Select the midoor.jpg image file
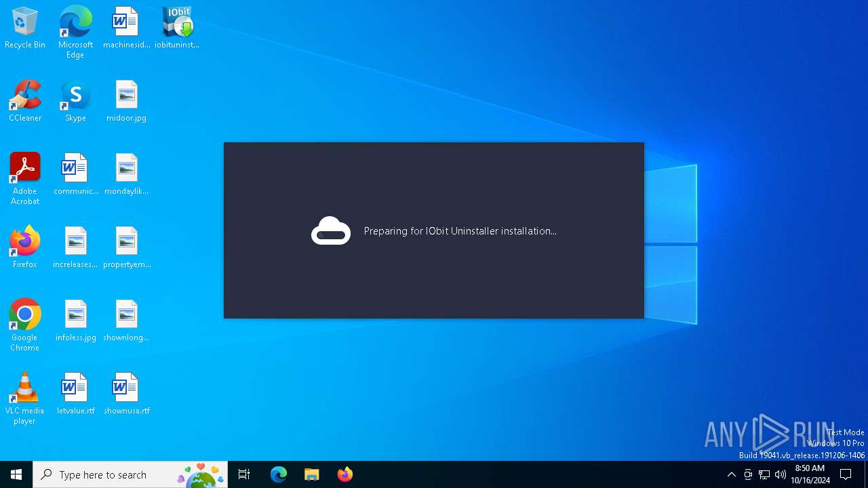 tap(126, 102)
